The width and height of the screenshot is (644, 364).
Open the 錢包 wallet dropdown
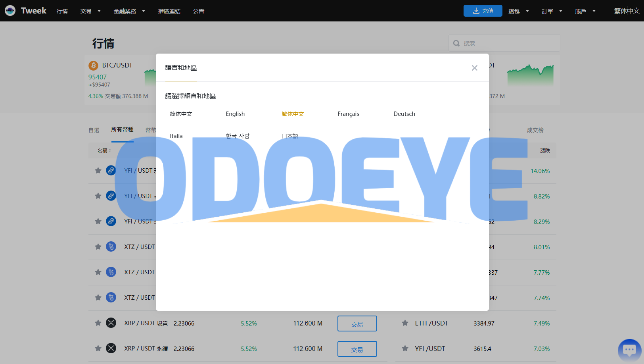[x=518, y=11]
